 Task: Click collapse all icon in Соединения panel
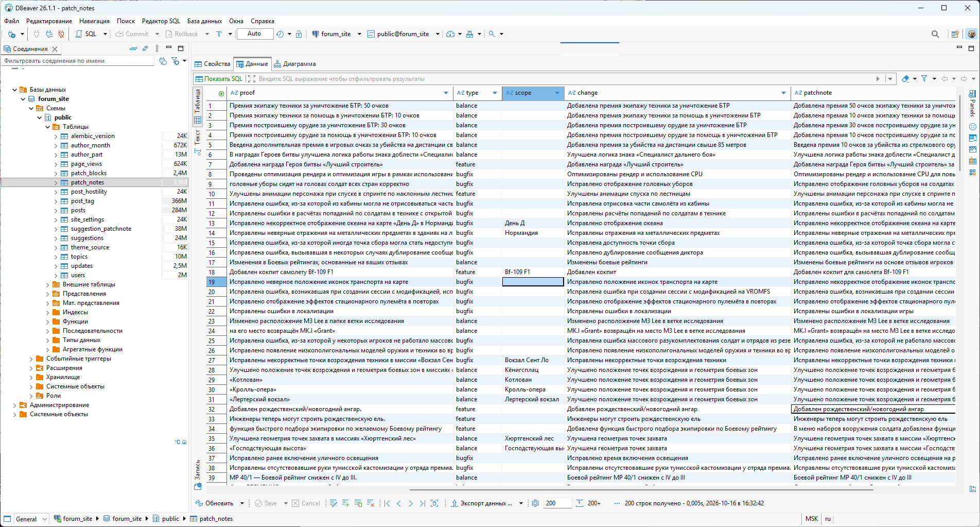pyautogui.click(x=133, y=48)
